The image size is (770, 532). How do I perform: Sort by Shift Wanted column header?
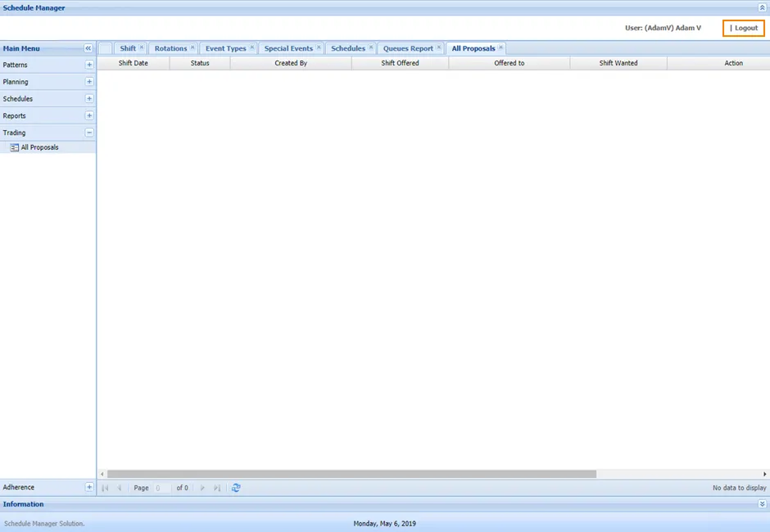coord(618,63)
